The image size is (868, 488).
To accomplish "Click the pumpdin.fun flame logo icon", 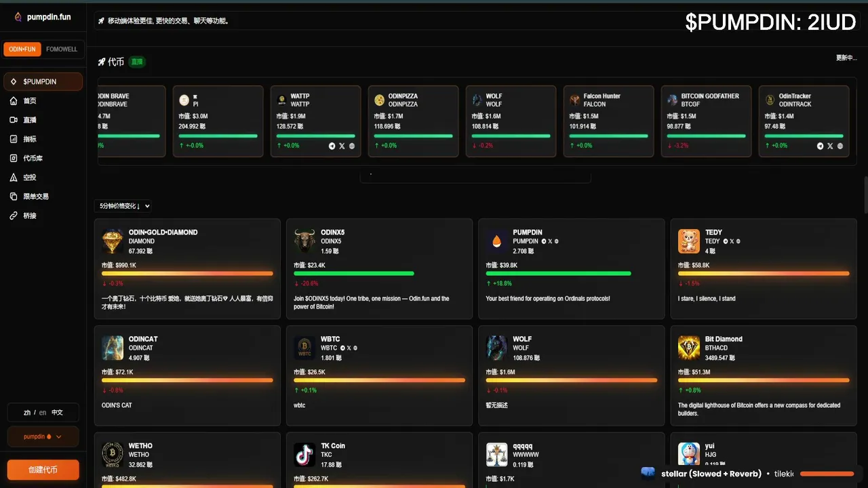I will click(x=18, y=17).
